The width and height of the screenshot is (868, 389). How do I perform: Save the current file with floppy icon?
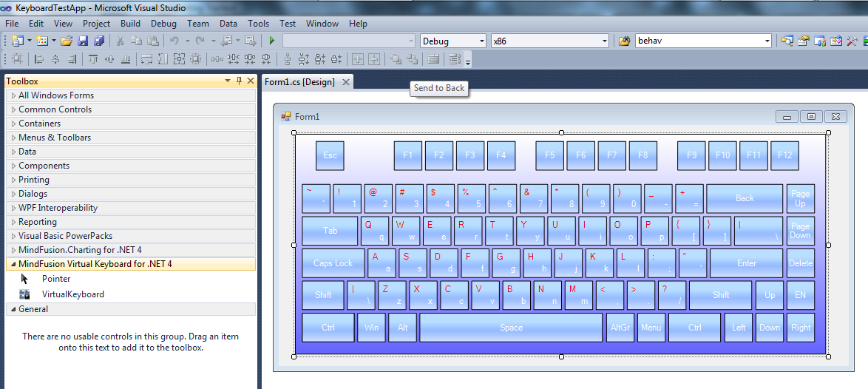83,41
